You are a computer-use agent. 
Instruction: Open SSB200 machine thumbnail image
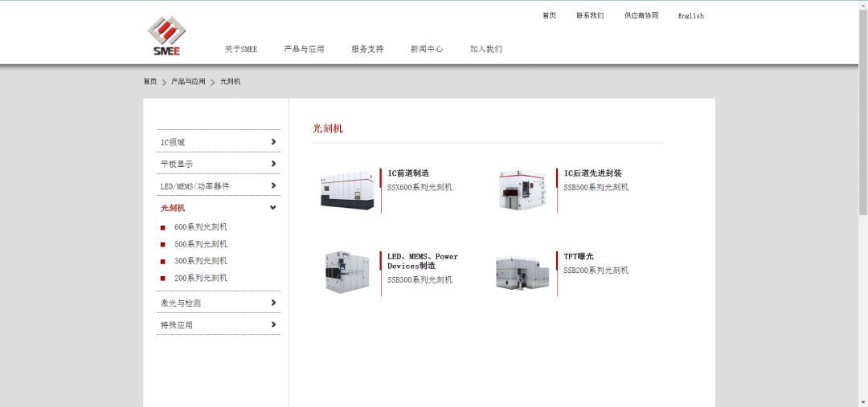pos(522,273)
